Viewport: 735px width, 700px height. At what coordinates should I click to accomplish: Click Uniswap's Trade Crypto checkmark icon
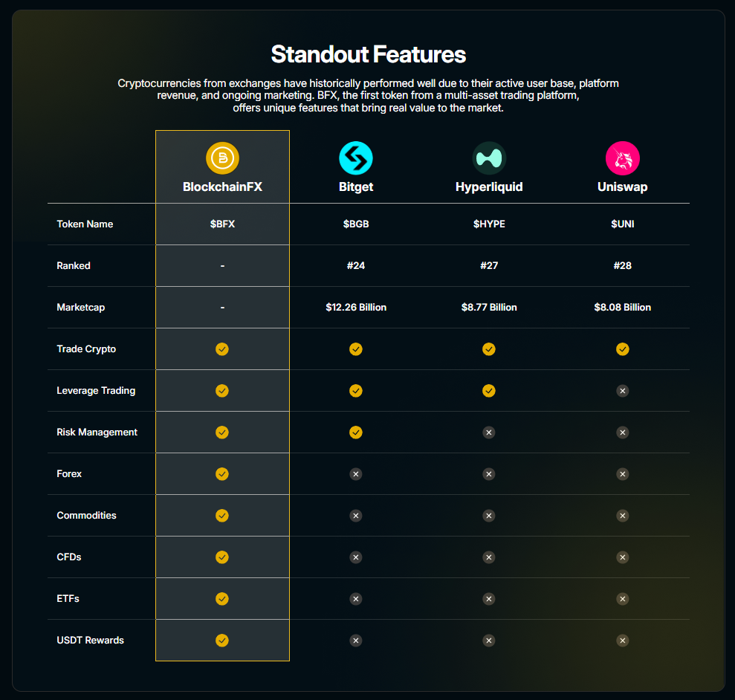point(623,349)
